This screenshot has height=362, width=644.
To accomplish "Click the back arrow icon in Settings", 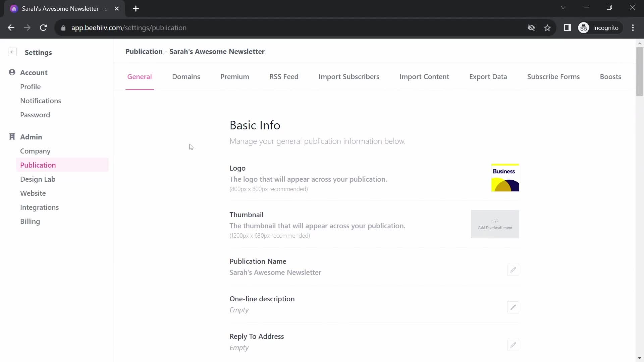I will [x=12, y=52].
